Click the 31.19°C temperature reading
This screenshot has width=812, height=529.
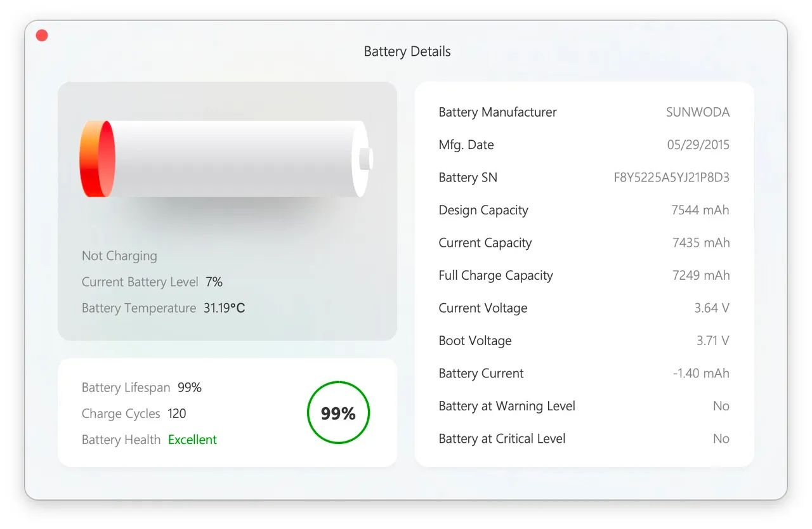point(224,308)
